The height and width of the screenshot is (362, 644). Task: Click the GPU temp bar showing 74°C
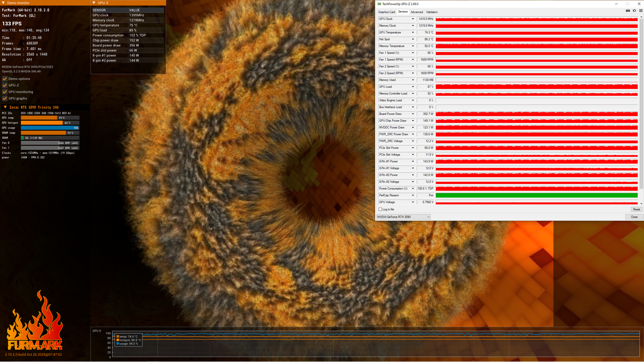pos(50,118)
